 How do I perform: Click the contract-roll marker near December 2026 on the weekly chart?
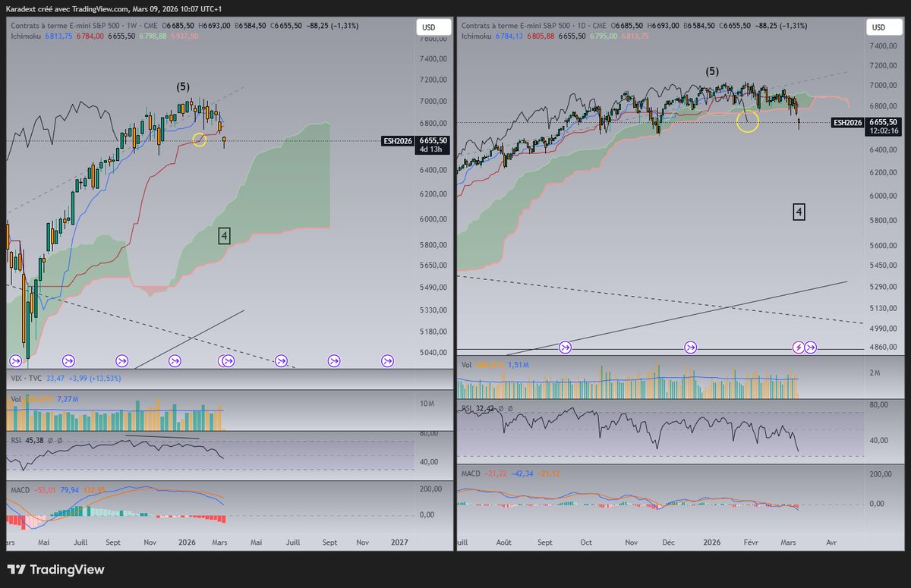point(387,360)
